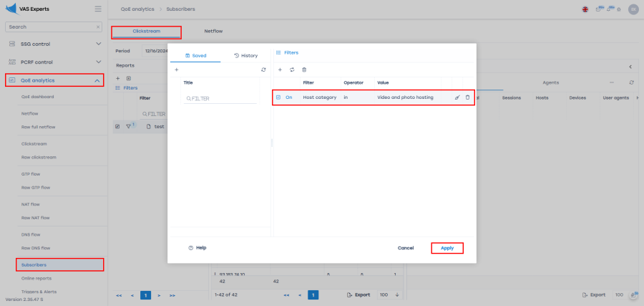Click the add filter plus icon in Filters panel
The image size is (644, 306).
pos(280,70)
